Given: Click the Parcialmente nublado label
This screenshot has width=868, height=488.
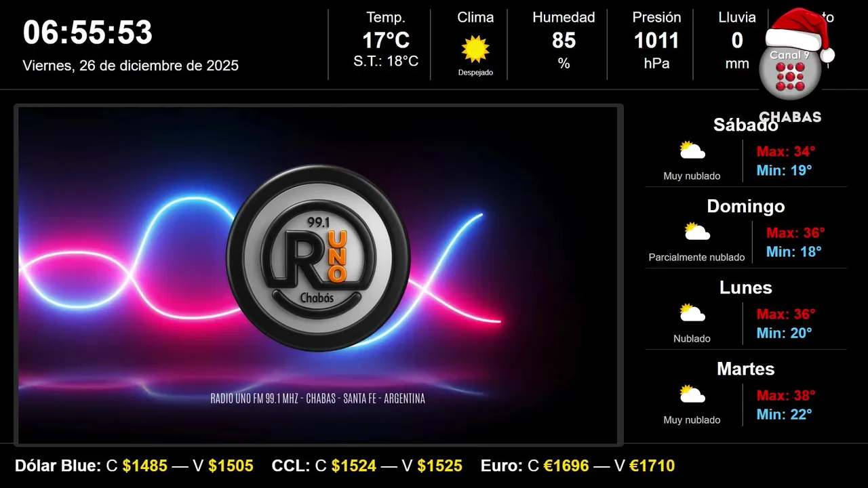Looking at the screenshot, I should tap(696, 258).
